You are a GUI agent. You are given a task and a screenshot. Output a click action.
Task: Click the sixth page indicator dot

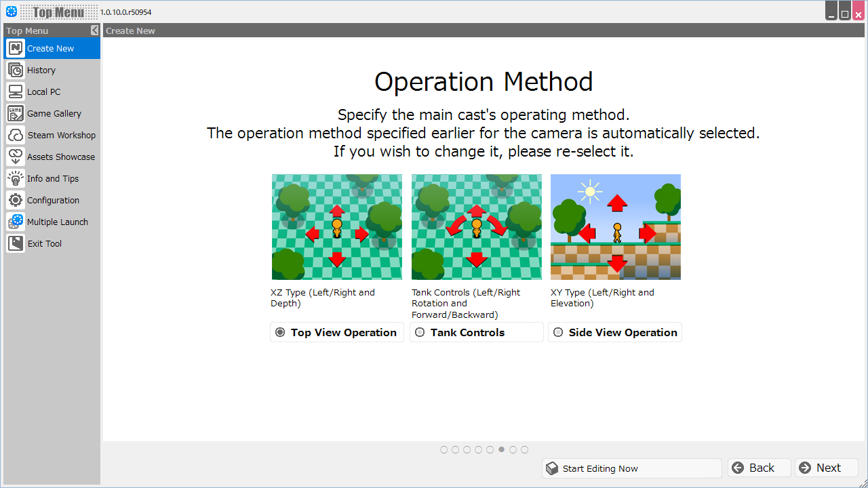[x=501, y=449]
